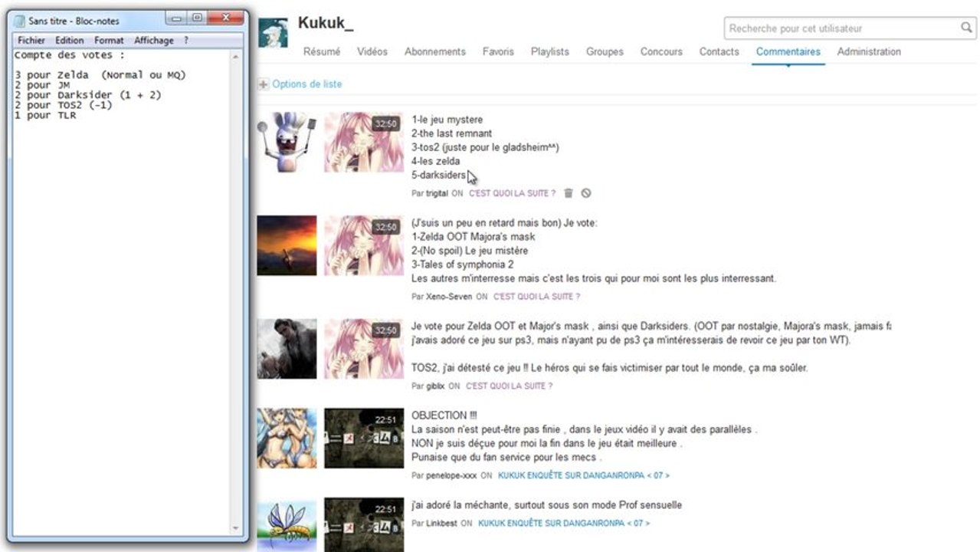980x552 pixels.
Task: Open the Groupes tab
Action: pyautogui.click(x=605, y=52)
